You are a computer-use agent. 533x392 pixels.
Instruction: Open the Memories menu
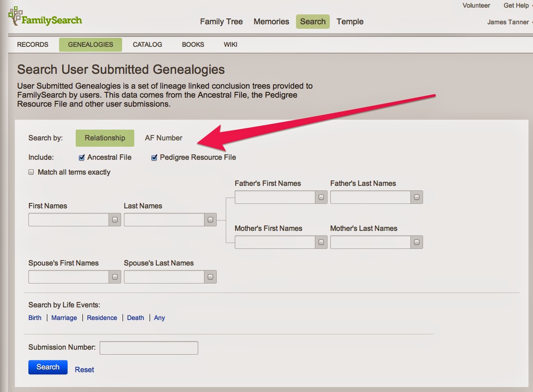pos(271,22)
